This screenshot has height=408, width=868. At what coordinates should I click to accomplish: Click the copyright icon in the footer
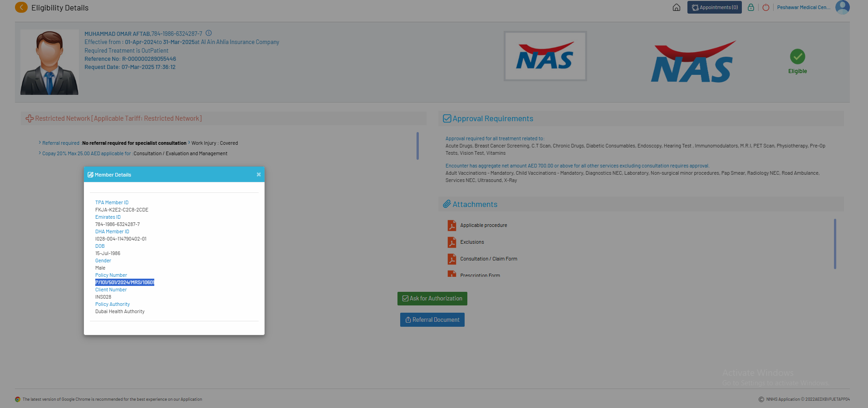click(761, 399)
